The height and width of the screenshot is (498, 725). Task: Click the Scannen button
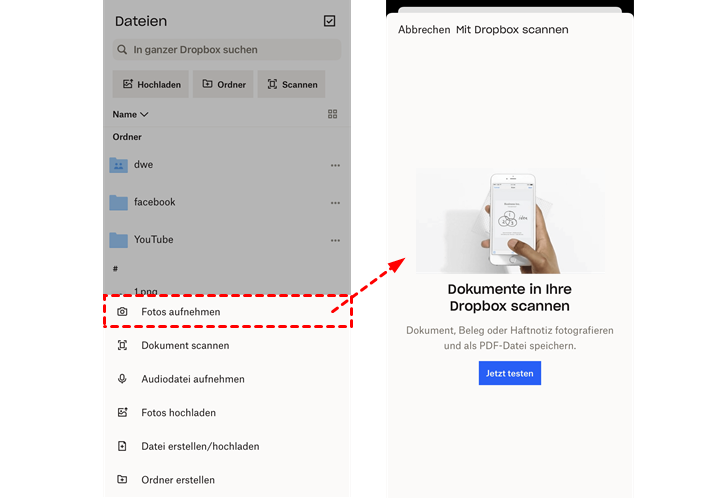tap(291, 84)
